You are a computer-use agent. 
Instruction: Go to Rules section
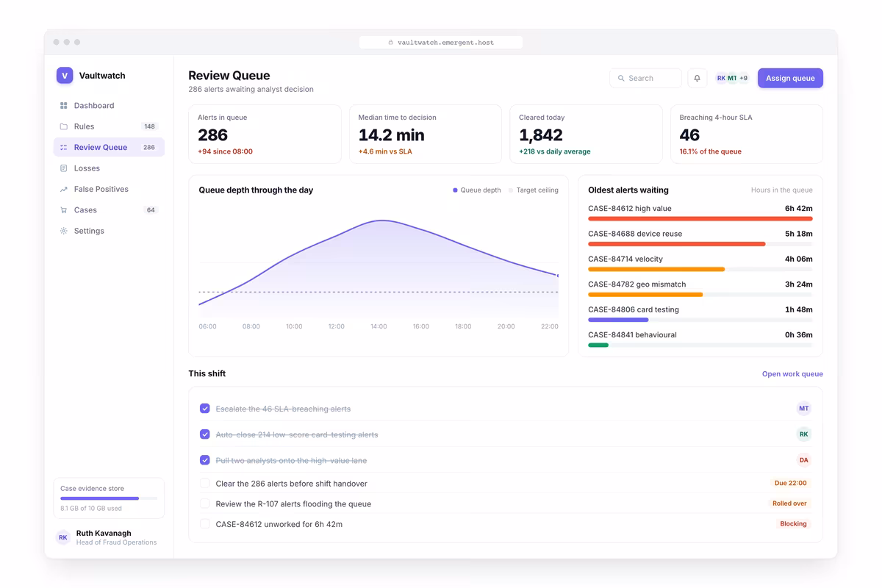click(x=109, y=126)
